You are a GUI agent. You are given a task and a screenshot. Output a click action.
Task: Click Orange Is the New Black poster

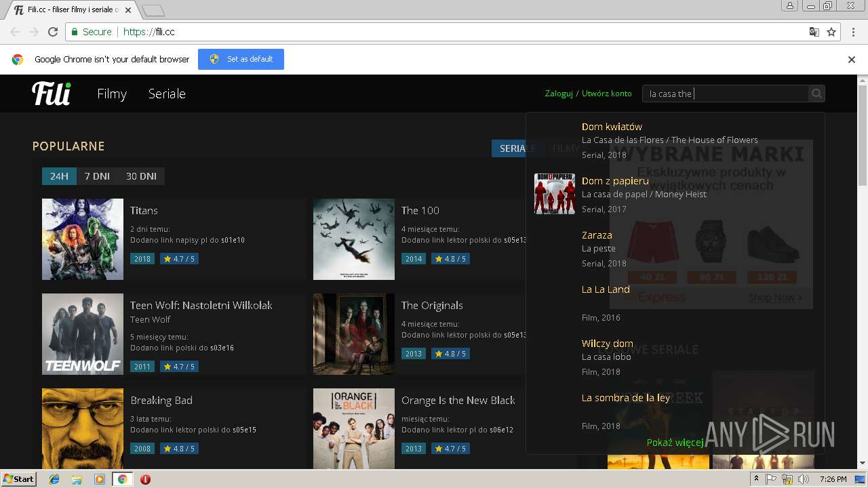click(x=354, y=428)
